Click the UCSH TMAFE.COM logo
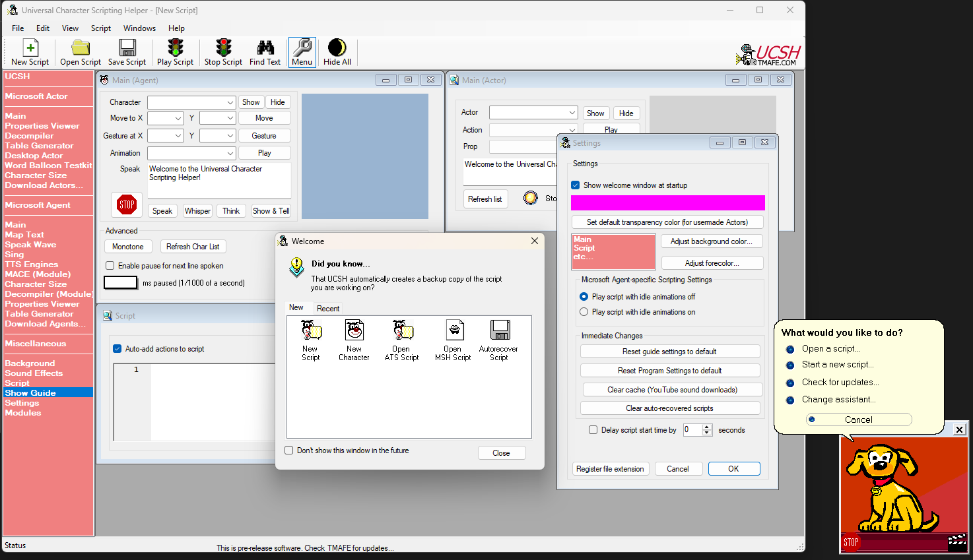Viewport: 973px width, 560px height. coord(768,54)
